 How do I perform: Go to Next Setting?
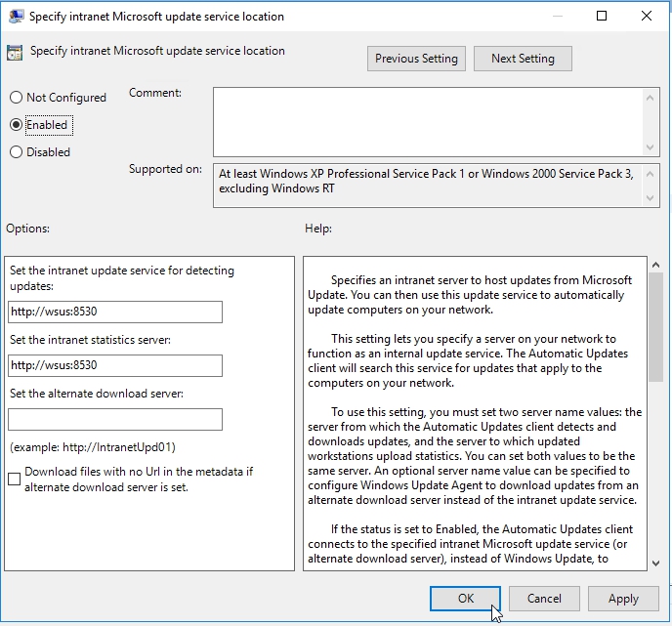pyautogui.click(x=523, y=59)
